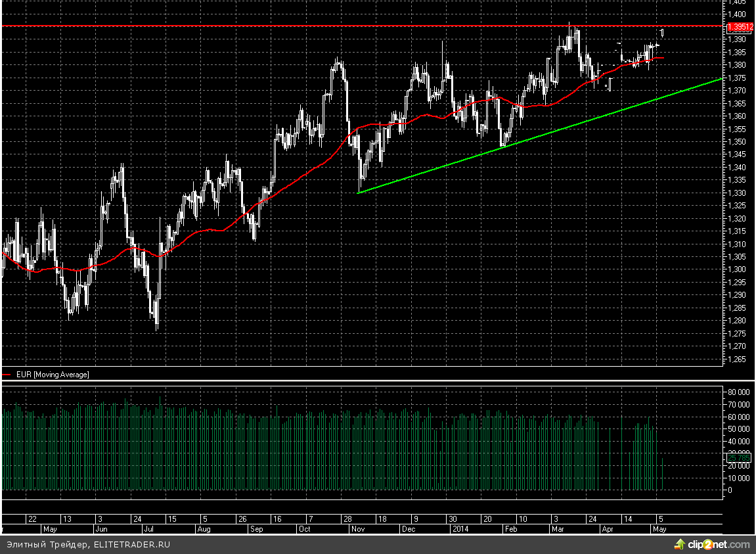
Task: Click the red 1,39512 price level tag
Action: pyautogui.click(x=740, y=27)
